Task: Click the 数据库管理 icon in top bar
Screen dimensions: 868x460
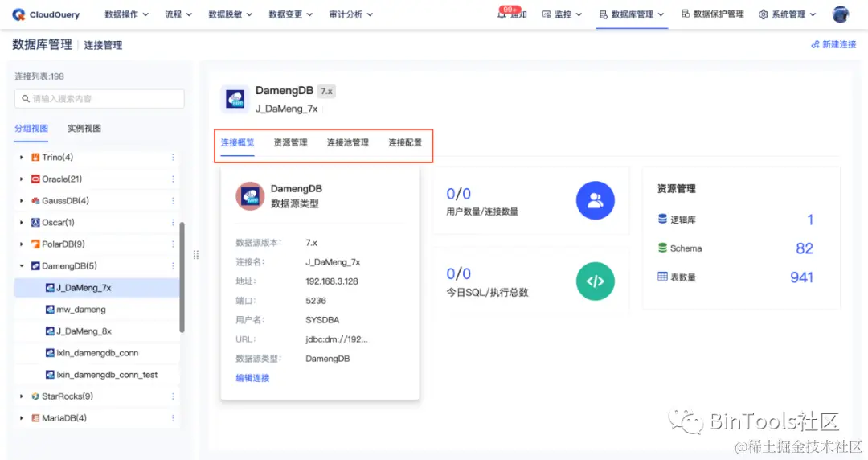Action: [604, 14]
